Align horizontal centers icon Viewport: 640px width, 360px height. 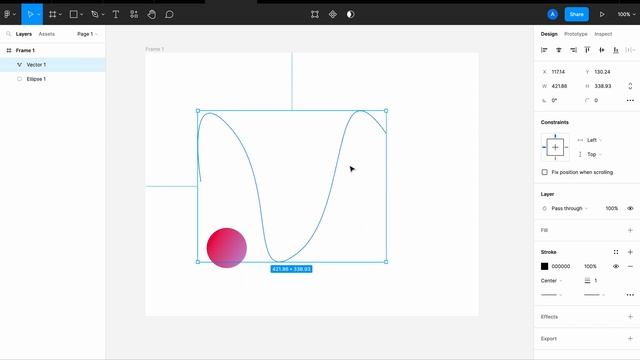point(559,50)
